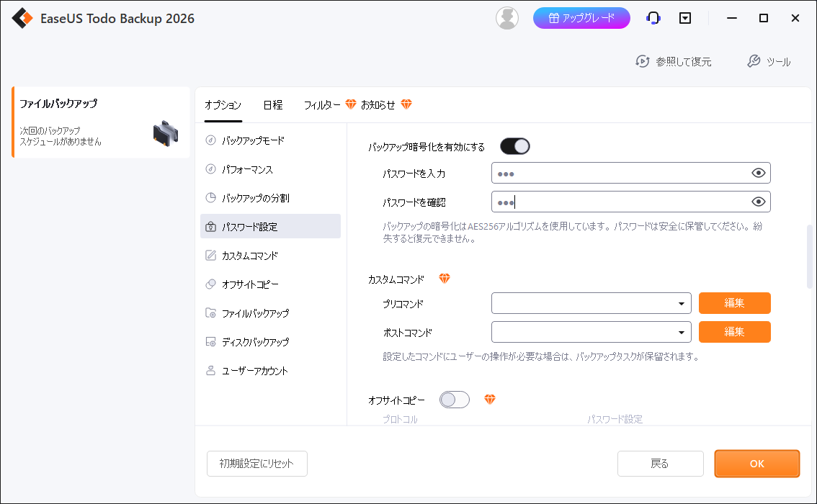Disable the バックアップ暗号化を有効にする toggle

515,146
